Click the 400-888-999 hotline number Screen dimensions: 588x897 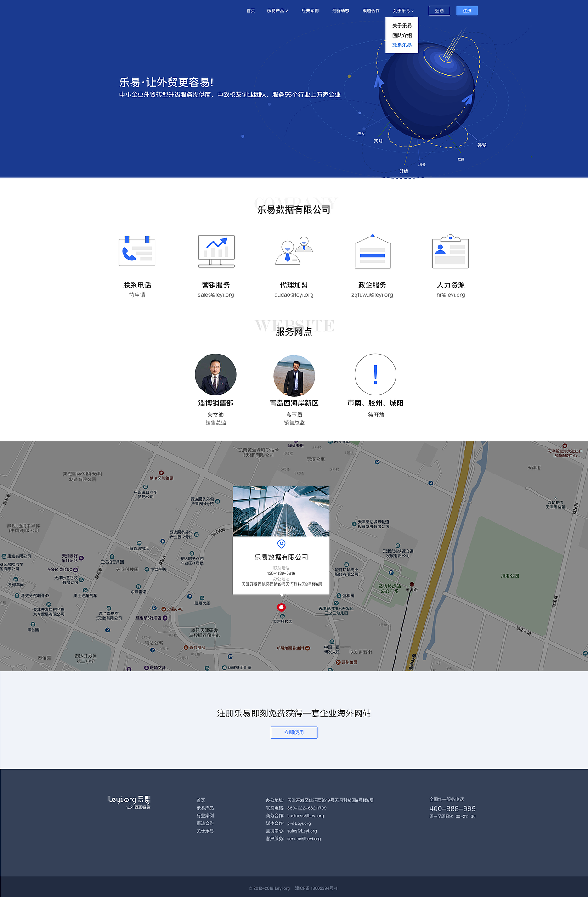452,808
